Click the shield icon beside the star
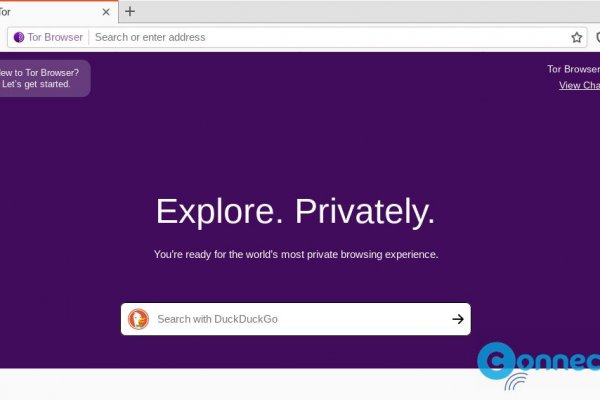 click(x=596, y=37)
